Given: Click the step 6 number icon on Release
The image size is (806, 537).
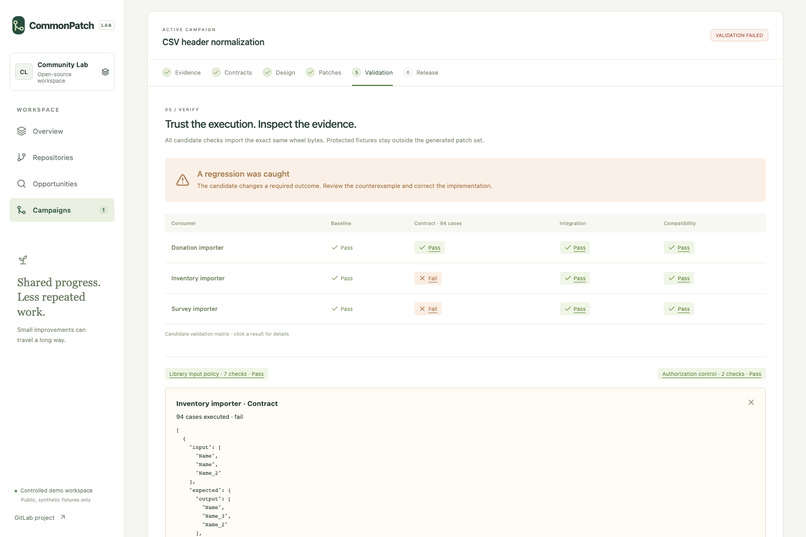Looking at the screenshot, I should (x=408, y=72).
